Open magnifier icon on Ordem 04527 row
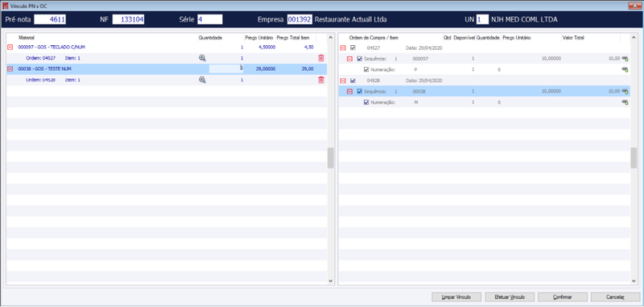The width and height of the screenshot is (644, 307). tap(202, 58)
